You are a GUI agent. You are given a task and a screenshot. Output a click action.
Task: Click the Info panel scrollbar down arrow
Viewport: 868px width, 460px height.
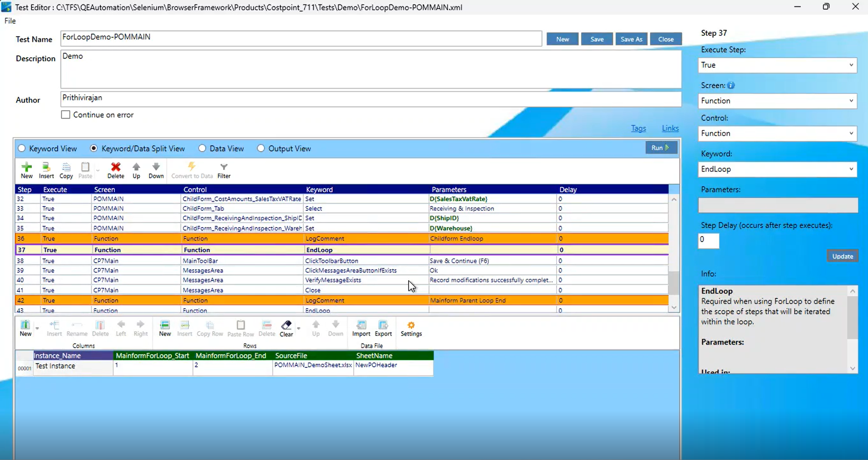pos(853,368)
